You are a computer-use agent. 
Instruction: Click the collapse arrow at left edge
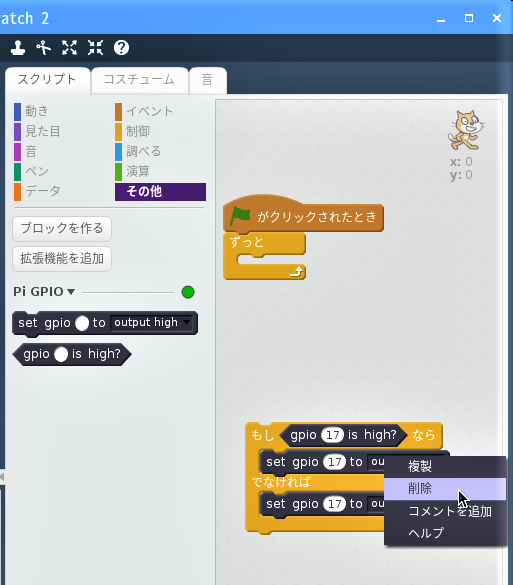[2, 476]
